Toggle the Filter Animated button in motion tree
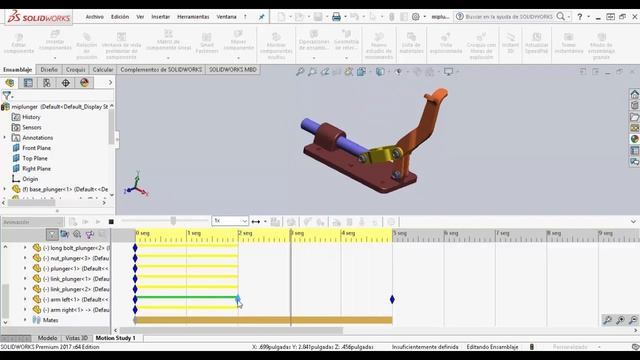The height and width of the screenshot is (360, 640). click(x=64, y=234)
